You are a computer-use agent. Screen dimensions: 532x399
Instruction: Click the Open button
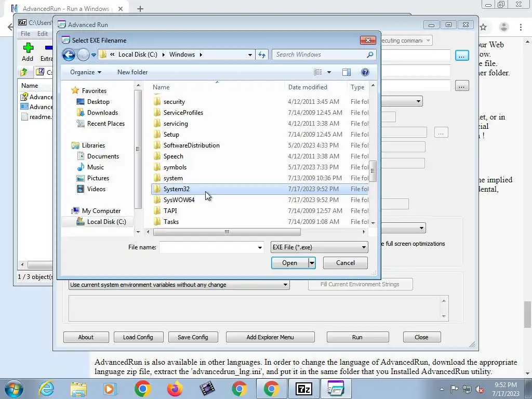click(290, 262)
